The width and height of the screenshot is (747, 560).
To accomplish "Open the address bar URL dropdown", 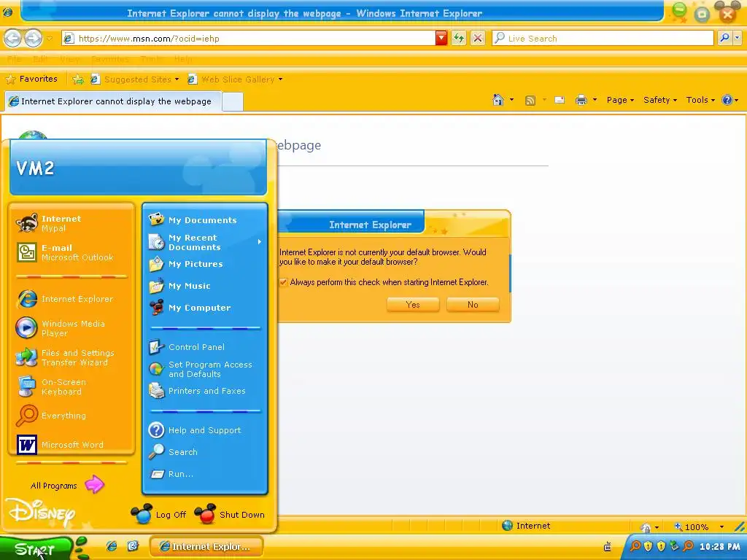I will (441, 38).
